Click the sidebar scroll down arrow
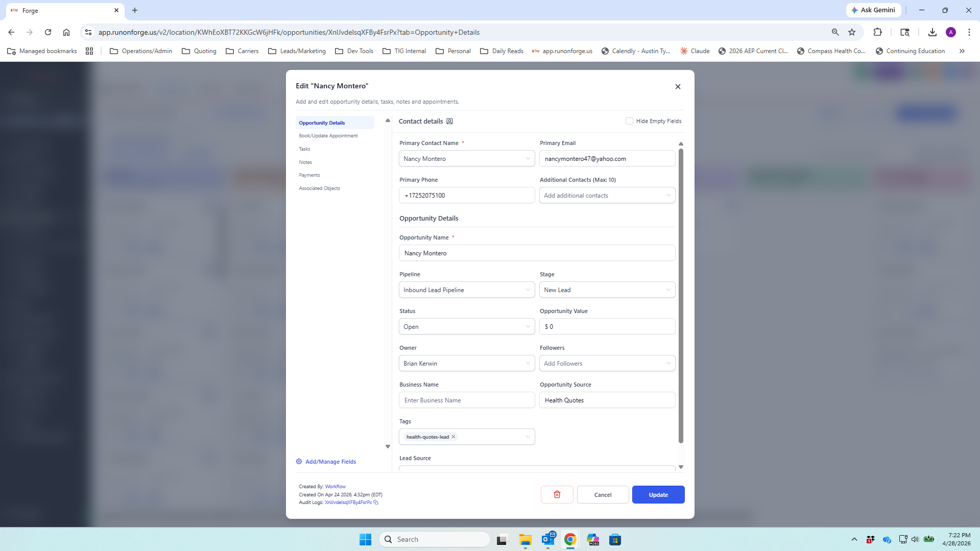Viewport: 980px width, 551px height. click(388, 446)
